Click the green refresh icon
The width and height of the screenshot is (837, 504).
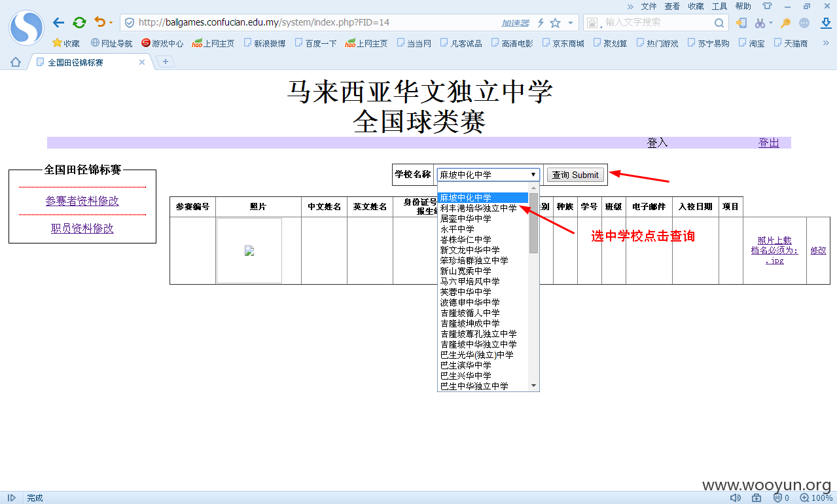click(x=79, y=22)
